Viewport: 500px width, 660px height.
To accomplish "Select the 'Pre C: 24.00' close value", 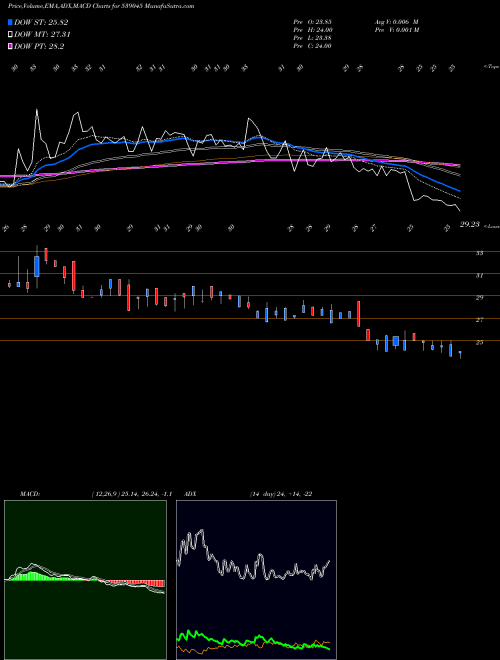I will pos(312,46).
